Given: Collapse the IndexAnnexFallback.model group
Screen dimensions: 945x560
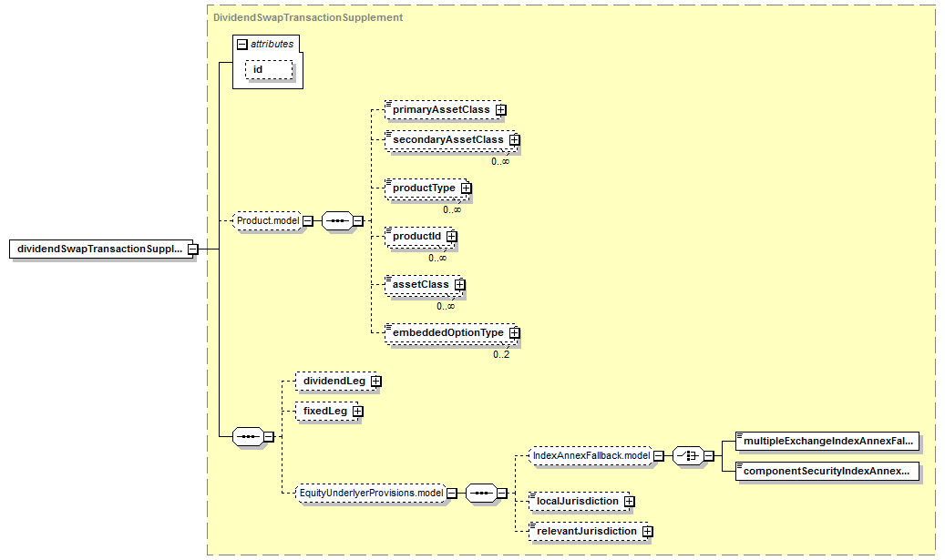Looking at the screenshot, I should click(x=659, y=456).
